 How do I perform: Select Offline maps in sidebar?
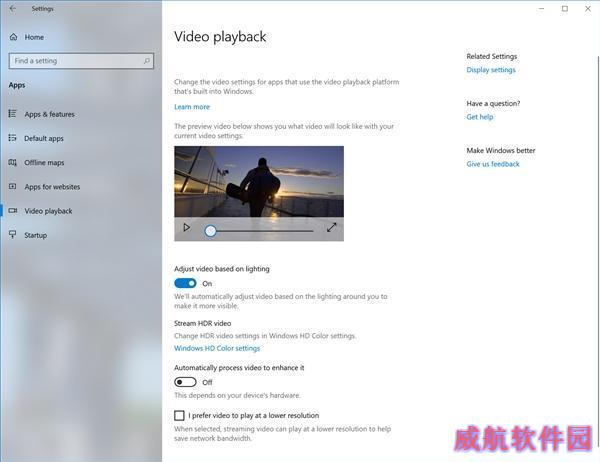tap(44, 163)
